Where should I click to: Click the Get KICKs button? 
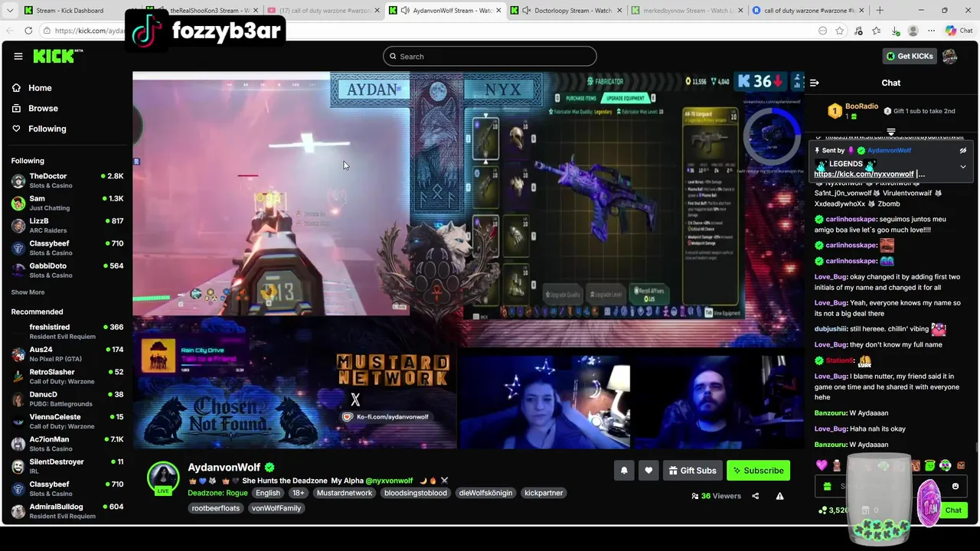[x=910, y=56]
